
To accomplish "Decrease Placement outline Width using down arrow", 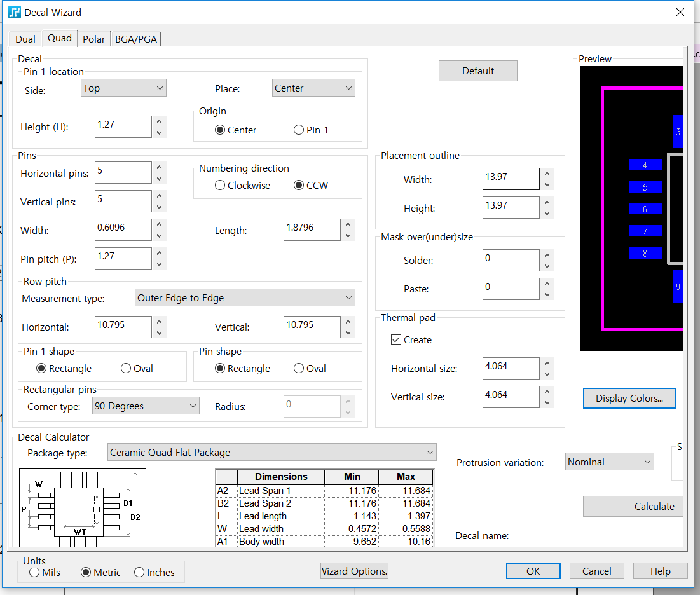I will pos(547,185).
